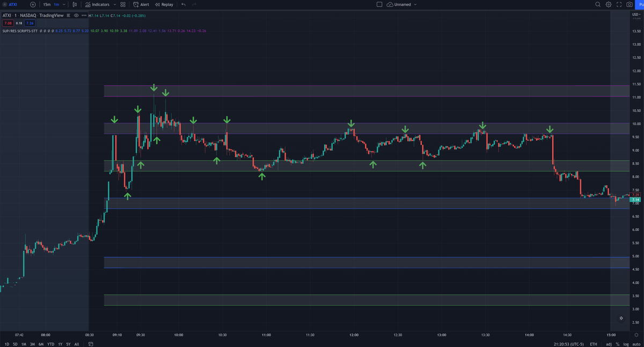Undo the last chart action
This screenshot has height=347, width=644.
[x=184, y=4]
